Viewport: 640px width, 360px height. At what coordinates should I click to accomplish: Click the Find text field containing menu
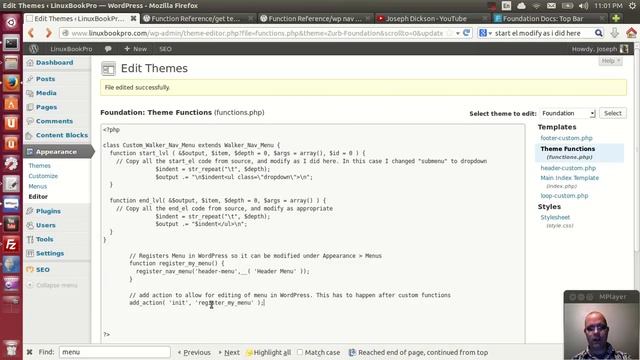[114, 352]
